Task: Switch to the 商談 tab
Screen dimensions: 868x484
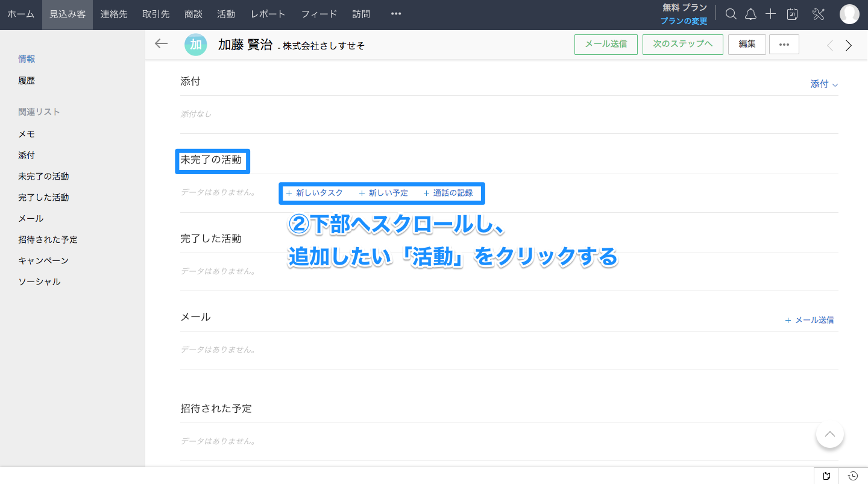Action: click(x=193, y=14)
